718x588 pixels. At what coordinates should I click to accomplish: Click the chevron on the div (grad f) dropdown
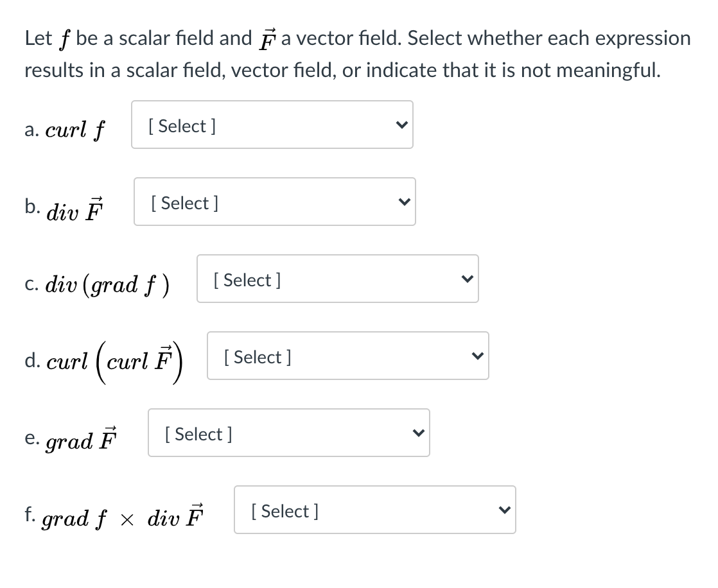(x=466, y=278)
